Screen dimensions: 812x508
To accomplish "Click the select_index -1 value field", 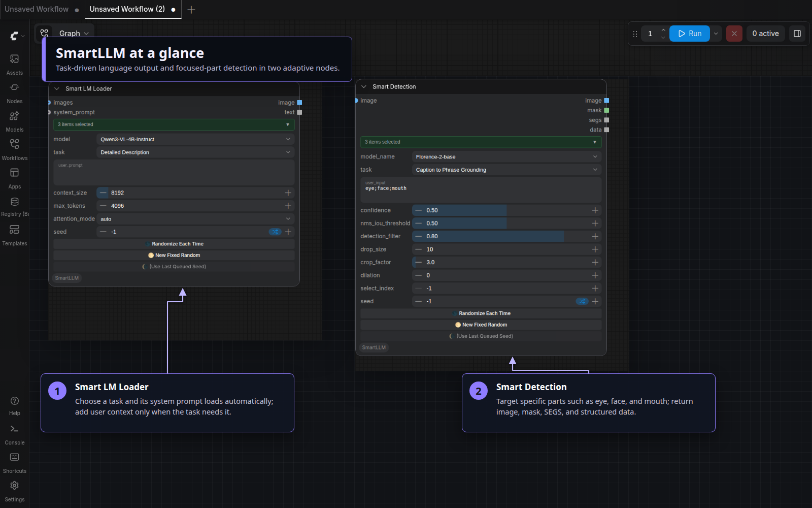I will tap(506, 288).
